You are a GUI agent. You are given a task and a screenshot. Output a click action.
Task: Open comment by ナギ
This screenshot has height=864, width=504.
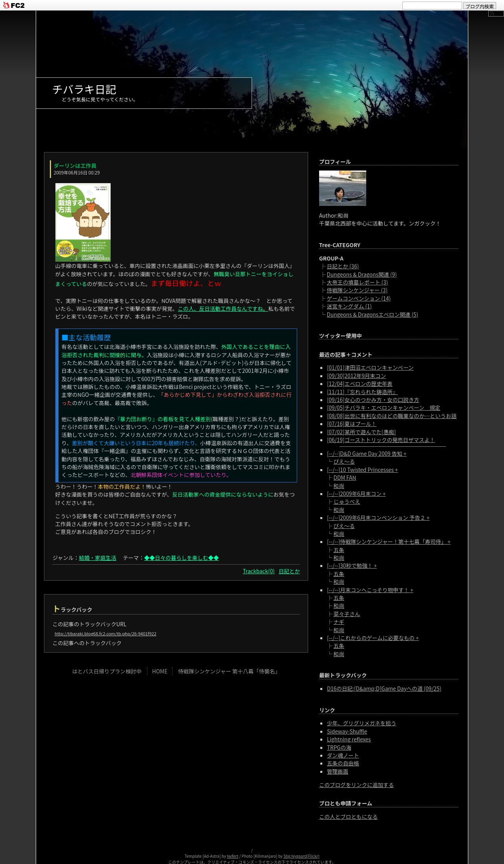(x=339, y=622)
